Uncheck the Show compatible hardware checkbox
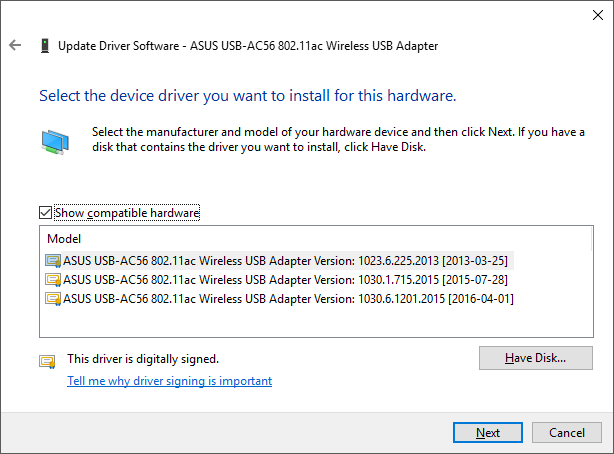The image size is (614, 454). [45, 213]
